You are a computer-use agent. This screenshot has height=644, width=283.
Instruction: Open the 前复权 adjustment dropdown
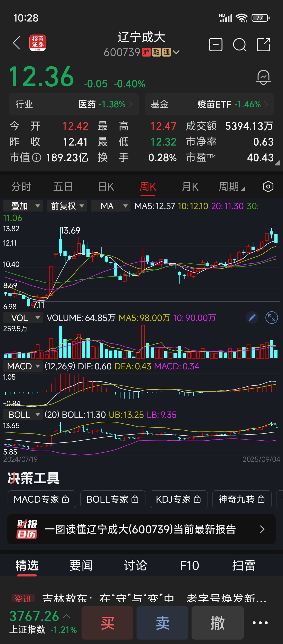pos(67,206)
